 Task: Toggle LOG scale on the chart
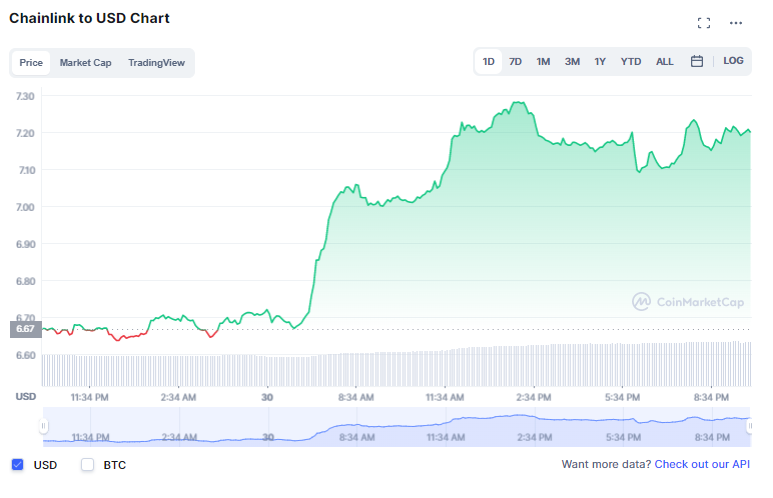pyautogui.click(x=733, y=61)
